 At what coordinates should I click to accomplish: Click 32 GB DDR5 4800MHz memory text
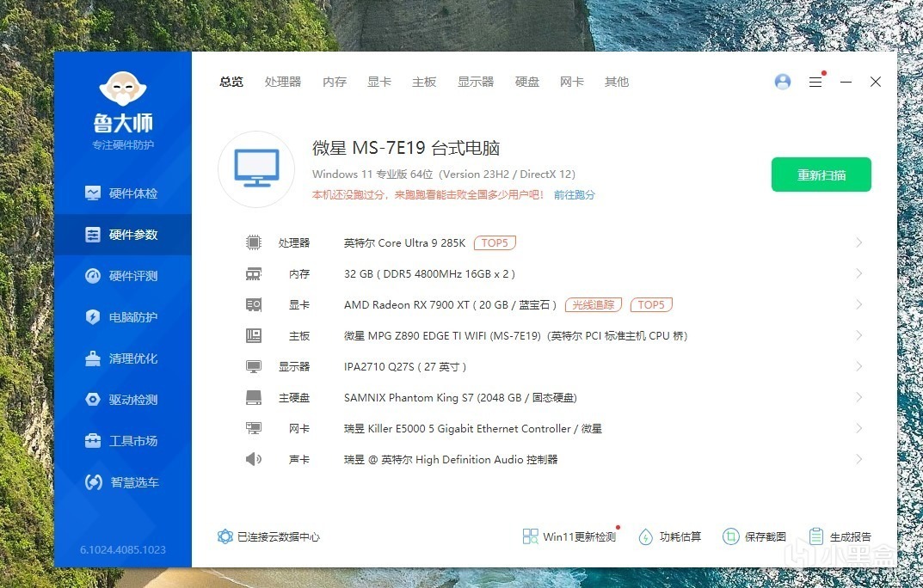[430, 274]
